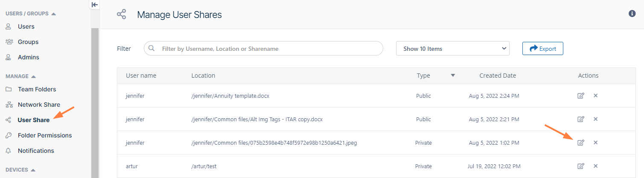The height and width of the screenshot is (178, 644).
Task: Delete the /artur/test share
Action: (595, 166)
